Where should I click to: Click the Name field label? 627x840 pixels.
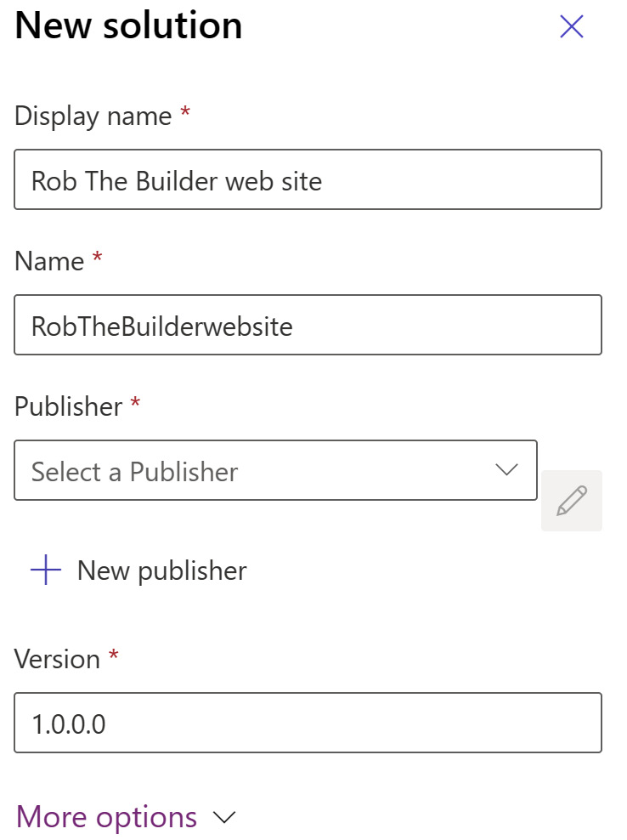[x=49, y=261]
